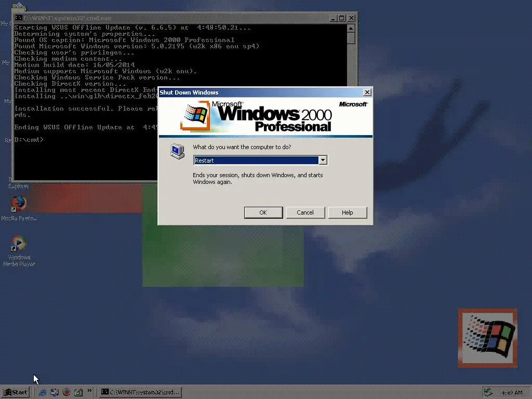Select the Mozilla Firefox desktop shortcut

(19, 208)
